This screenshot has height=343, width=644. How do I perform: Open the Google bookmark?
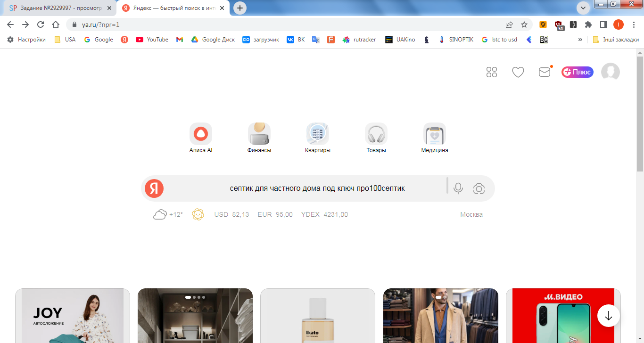(x=99, y=40)
